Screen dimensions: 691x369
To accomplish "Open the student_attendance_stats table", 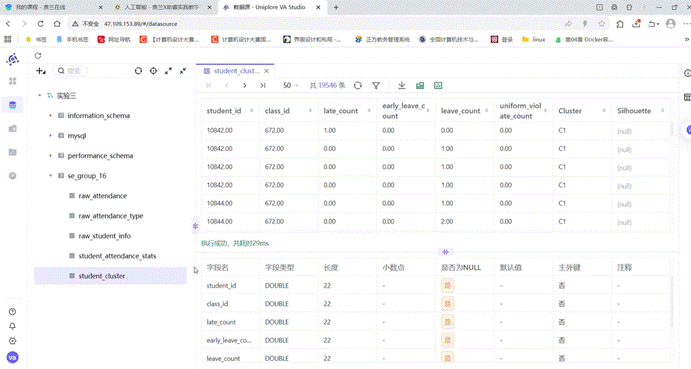I will pyautogui.click(x=117, y=256).
